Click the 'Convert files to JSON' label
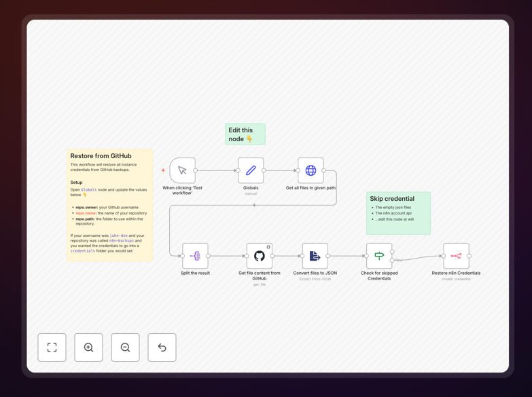Viewport: 532px width, 397px height. (315, 273)
